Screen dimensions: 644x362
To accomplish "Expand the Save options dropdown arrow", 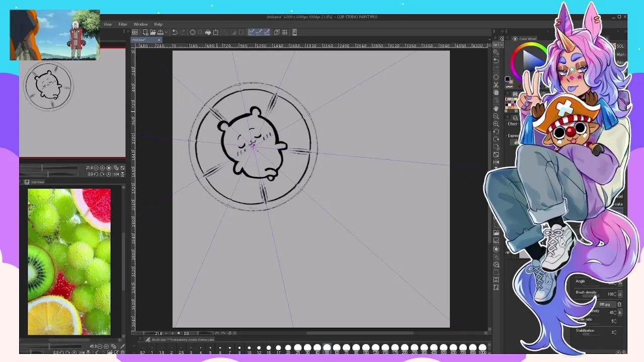I will [166, 32].
